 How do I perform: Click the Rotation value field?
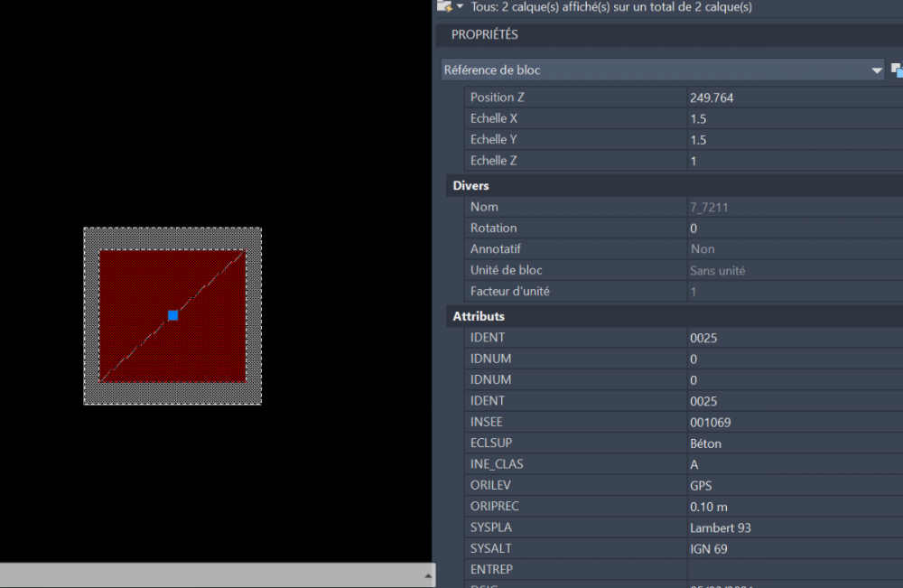795,228
